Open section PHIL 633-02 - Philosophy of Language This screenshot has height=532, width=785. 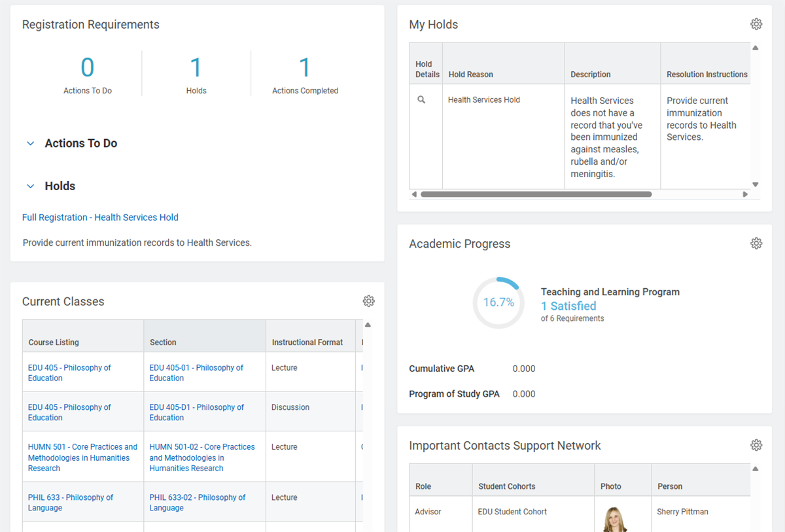click(x=198, y=503)
